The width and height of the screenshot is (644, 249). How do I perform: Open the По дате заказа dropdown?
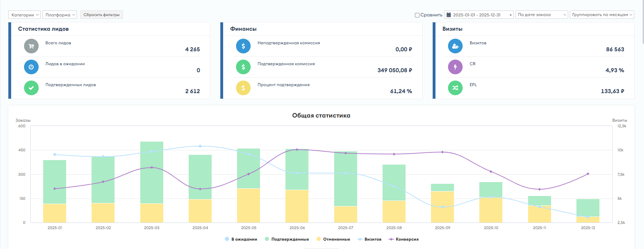542,15
